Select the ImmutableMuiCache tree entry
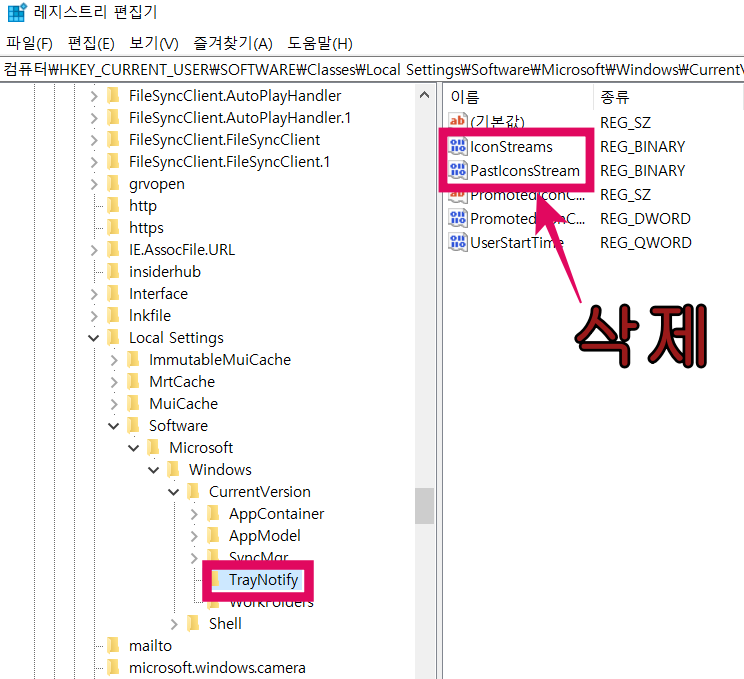This screenshot has width=744, height=679. 220,360
